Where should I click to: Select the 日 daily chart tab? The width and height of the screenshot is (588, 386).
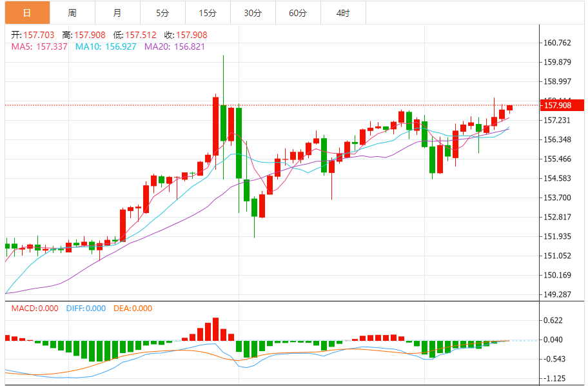(27, 13)
